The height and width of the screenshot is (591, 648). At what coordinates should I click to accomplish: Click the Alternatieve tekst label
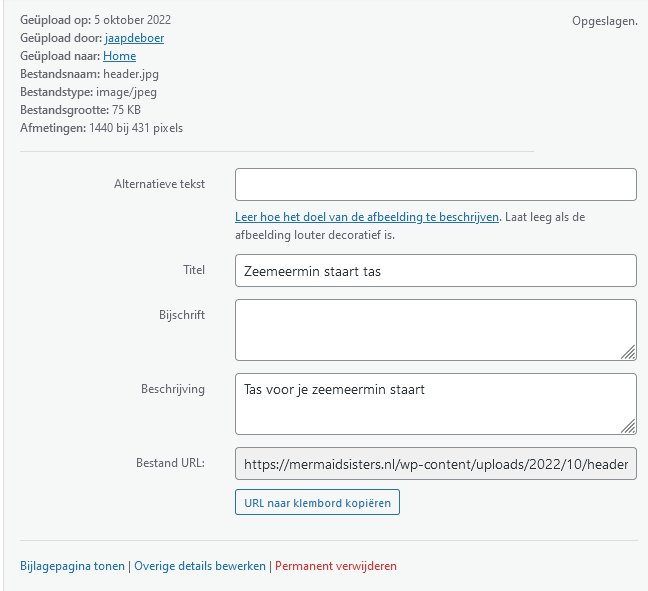click(160, 184)
